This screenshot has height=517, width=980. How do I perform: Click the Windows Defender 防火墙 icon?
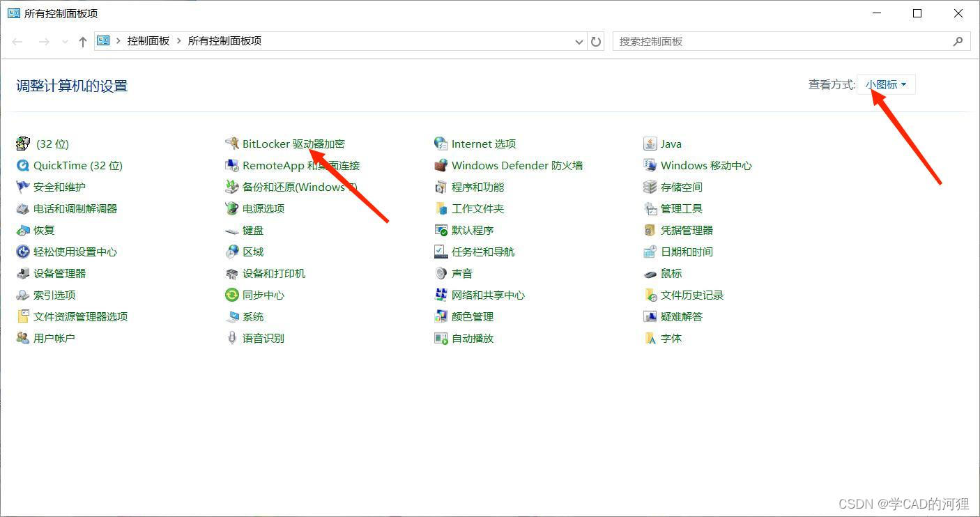point(441,165)
